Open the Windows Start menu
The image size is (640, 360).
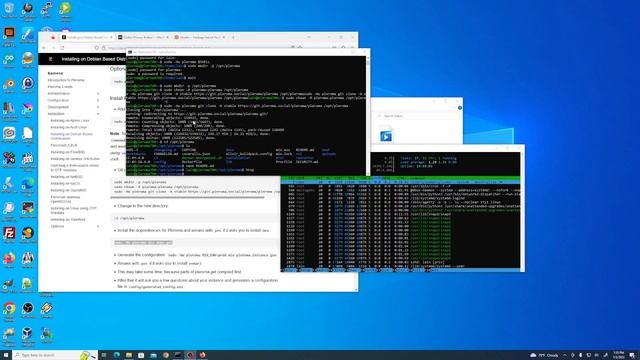coord(6,355)
